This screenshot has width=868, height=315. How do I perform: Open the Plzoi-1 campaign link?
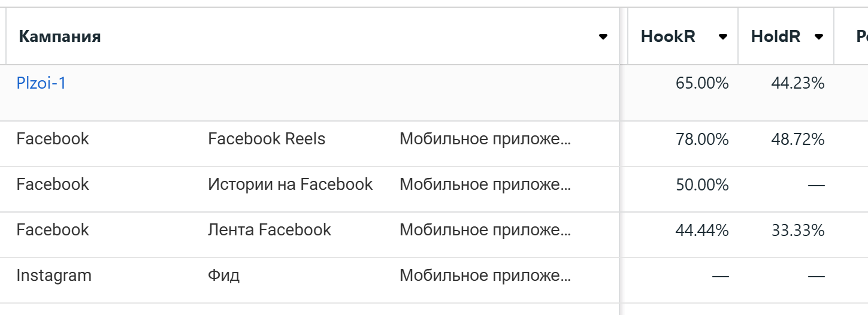tap(41, 83)
